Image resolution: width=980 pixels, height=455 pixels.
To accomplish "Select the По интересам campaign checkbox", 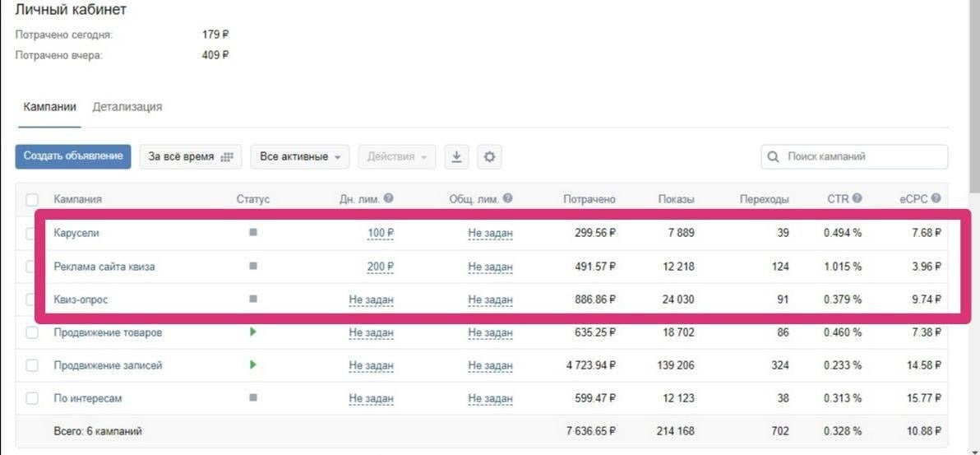I will [x=32, y=398].
